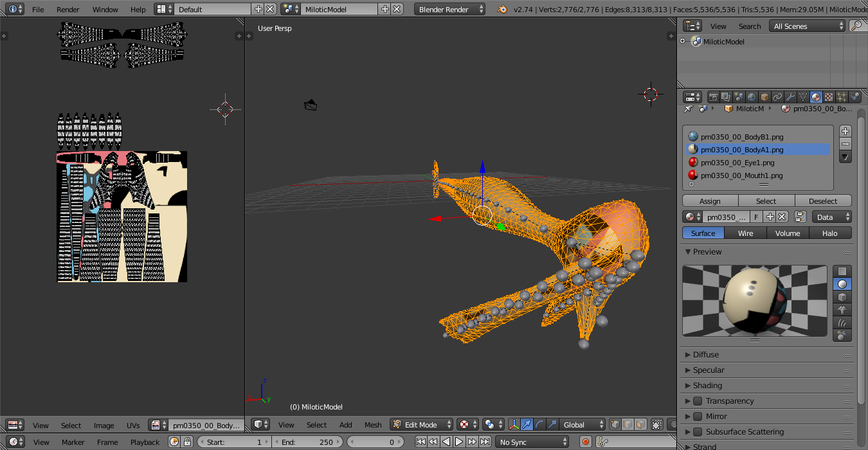Open the Mesh Data properties tab (triangle icon)
Screen dimensions: 868x450
803,97
